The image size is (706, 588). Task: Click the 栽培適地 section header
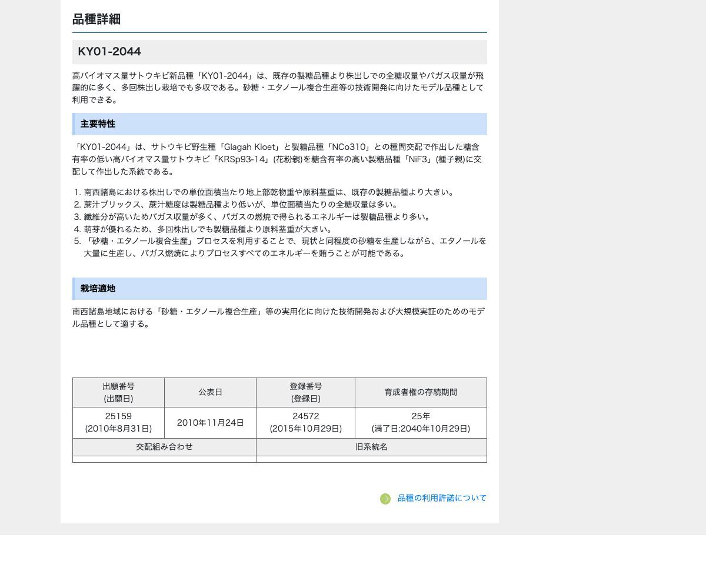[279, 289]
